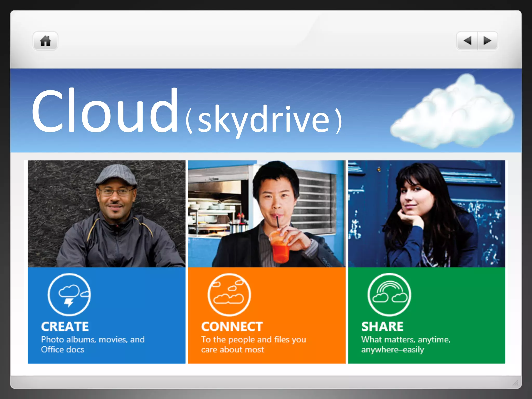Go to previous slide with back arrow
This screenshot has width=532, height=399.
[x=467, y=41]
